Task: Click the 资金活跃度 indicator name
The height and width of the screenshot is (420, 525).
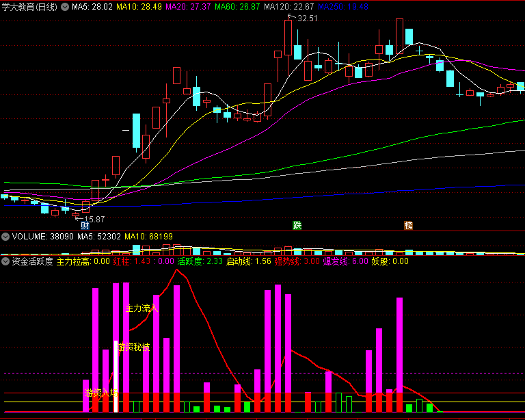Action: pyautogui.click(x=33, y=261)
